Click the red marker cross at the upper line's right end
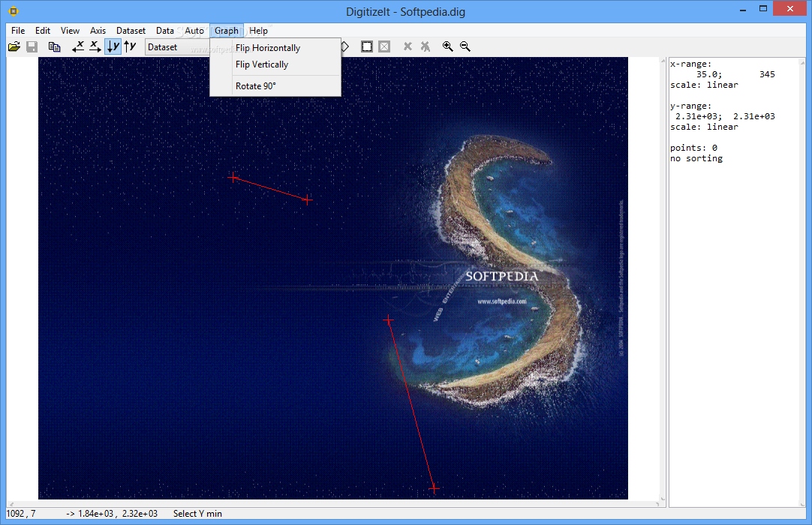This screenshot has width=812, height=525. coord(307,199)
